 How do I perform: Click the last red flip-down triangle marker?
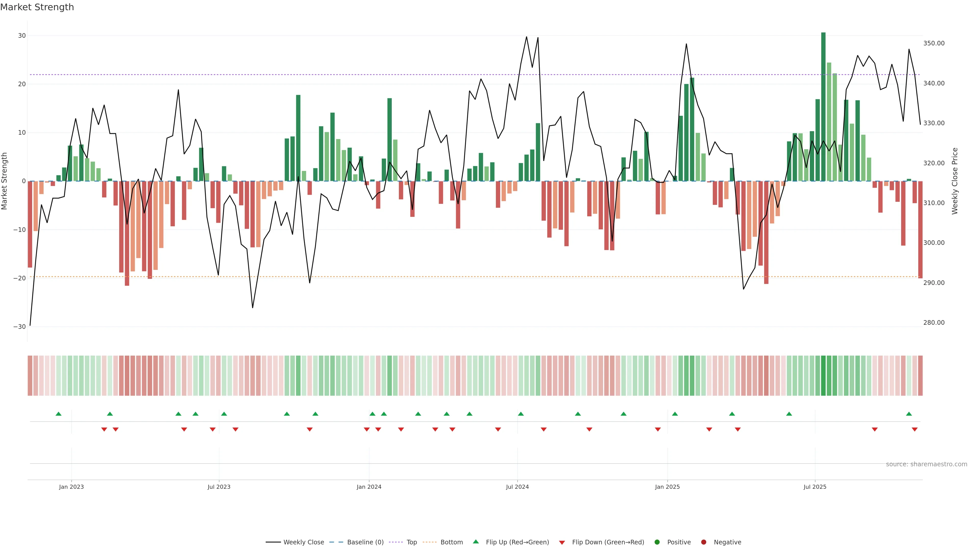(x=915, y=429)
